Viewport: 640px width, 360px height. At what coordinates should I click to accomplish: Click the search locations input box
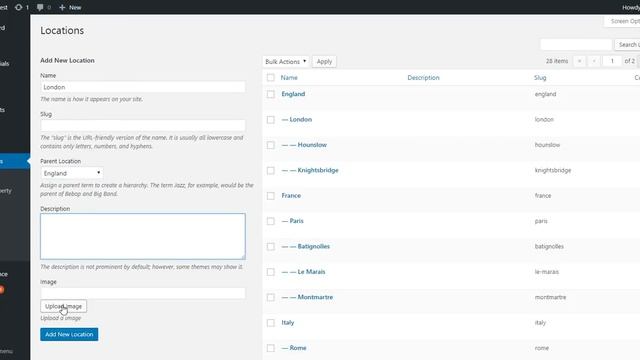576,44
